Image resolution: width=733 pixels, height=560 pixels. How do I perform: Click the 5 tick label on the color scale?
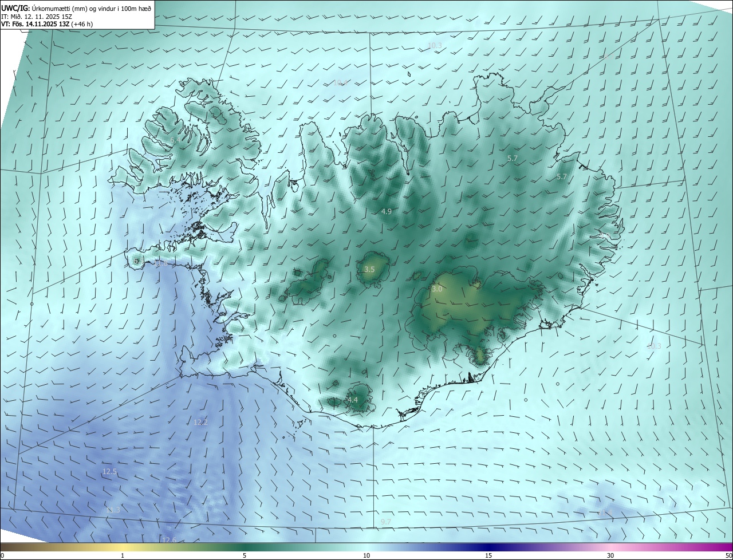coord(245,555)
